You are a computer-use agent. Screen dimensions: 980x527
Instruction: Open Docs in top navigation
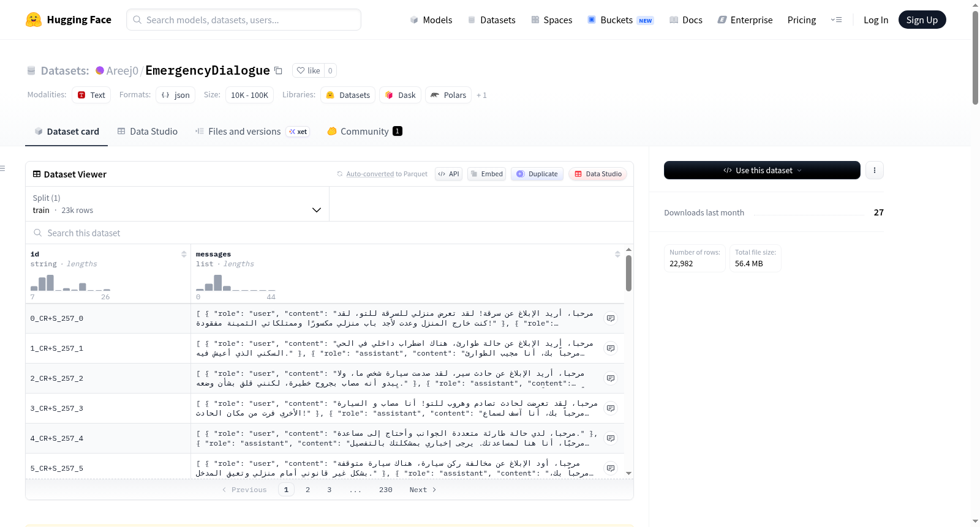click(x=686, y=20)
